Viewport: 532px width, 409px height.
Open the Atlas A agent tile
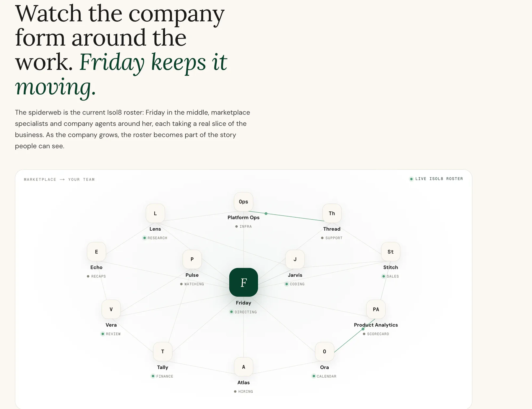click(244, 367)
